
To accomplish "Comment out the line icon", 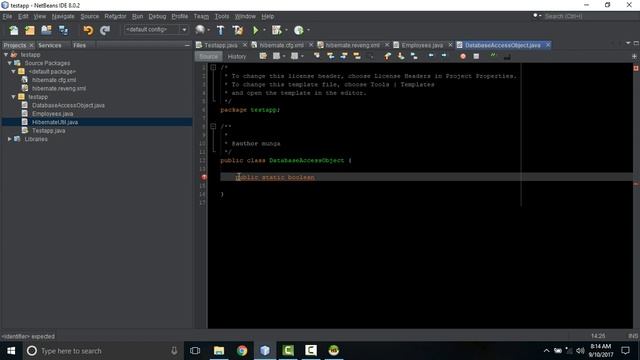I will tap(493, 56).
